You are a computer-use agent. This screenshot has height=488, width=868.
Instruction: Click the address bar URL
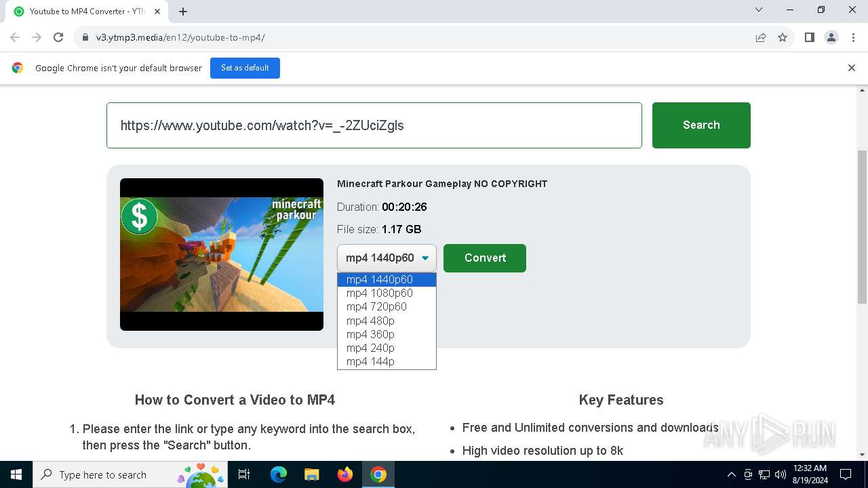click(180, 37)
